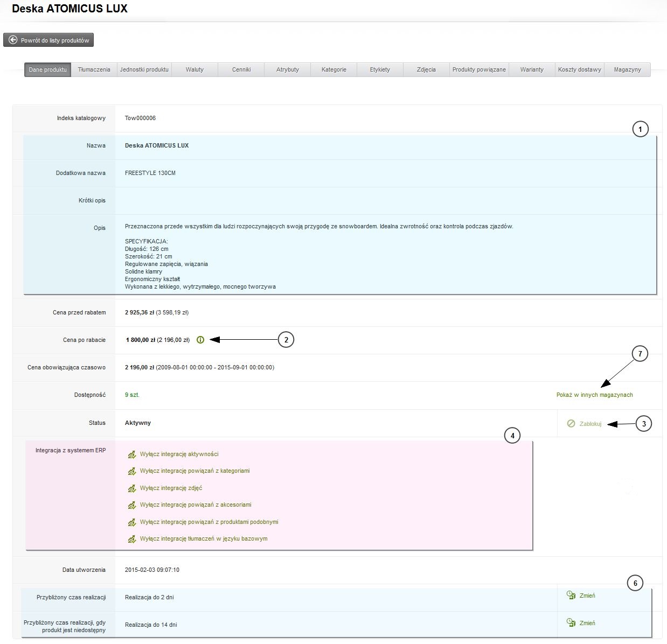The image size is (667, 644).
Task: Click the creation date 2015-02-03 09:07:10
Action: pos(152,570)
